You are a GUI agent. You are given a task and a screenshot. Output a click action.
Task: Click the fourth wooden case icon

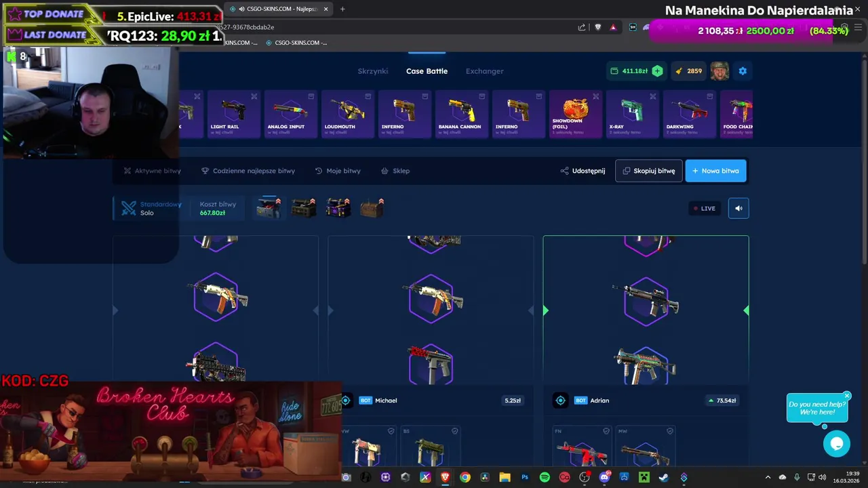372,208
